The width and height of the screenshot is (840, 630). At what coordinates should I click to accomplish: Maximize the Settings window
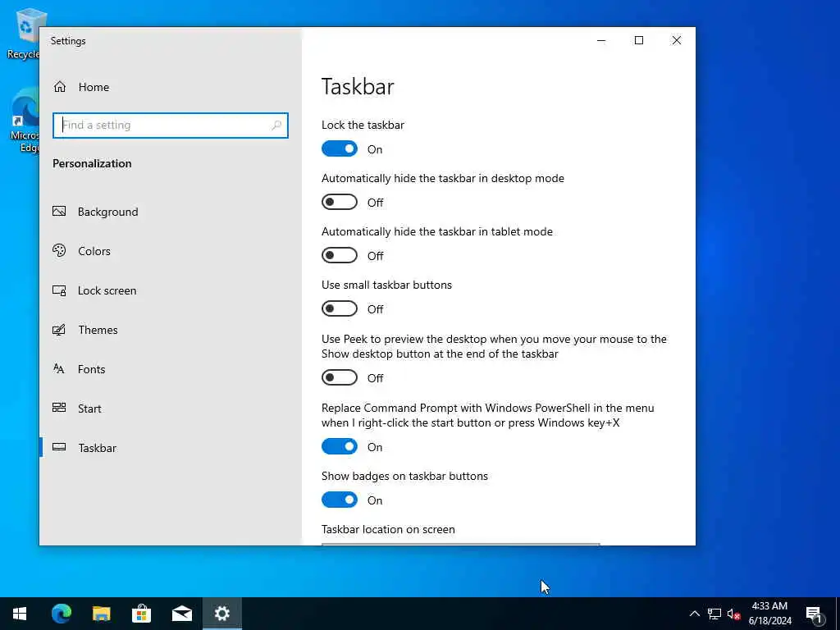(638, 41)
